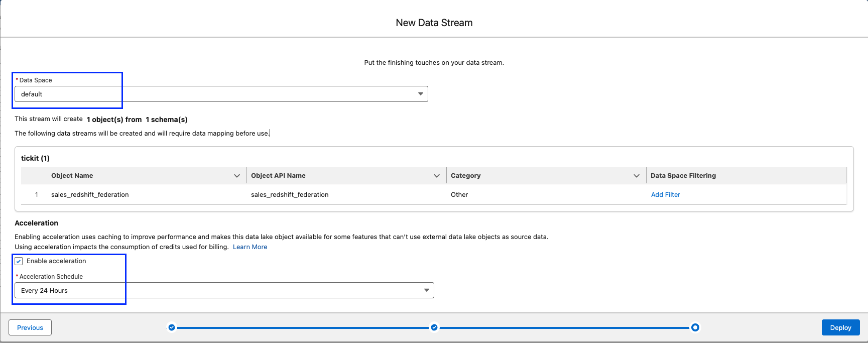Click the Data Space dropdown arrow
868x343 pixels.
tap(421, 94)
